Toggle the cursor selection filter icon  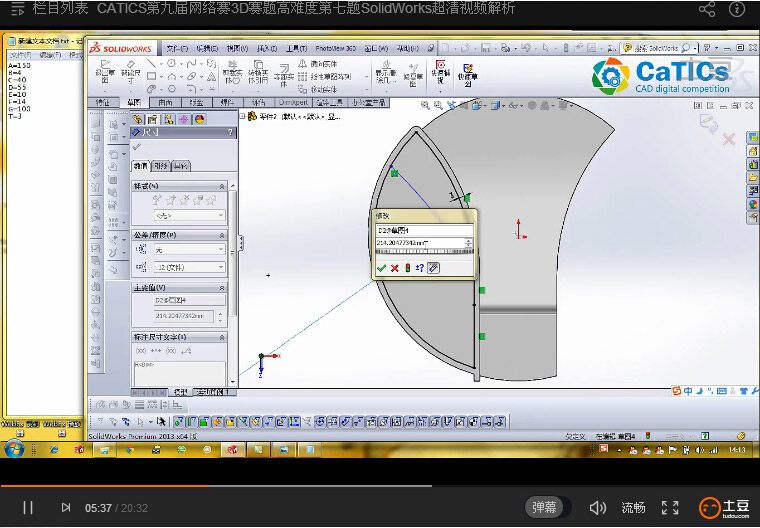coord(161,422)
